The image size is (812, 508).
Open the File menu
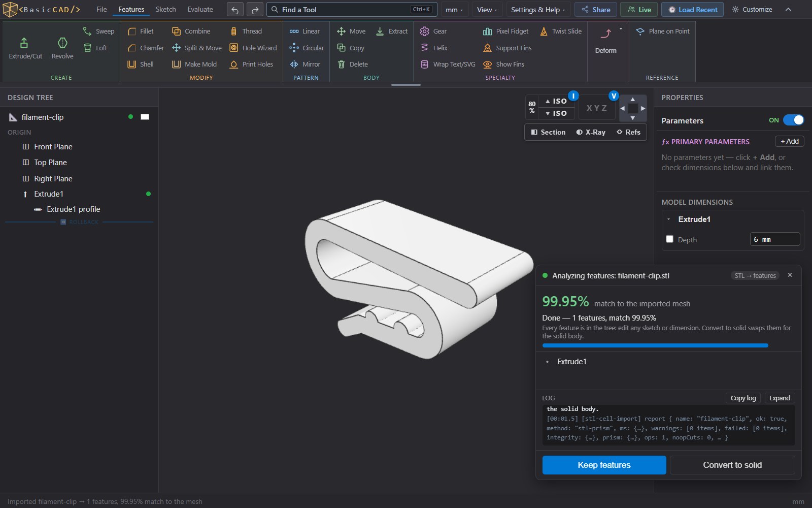coord(101,10)
